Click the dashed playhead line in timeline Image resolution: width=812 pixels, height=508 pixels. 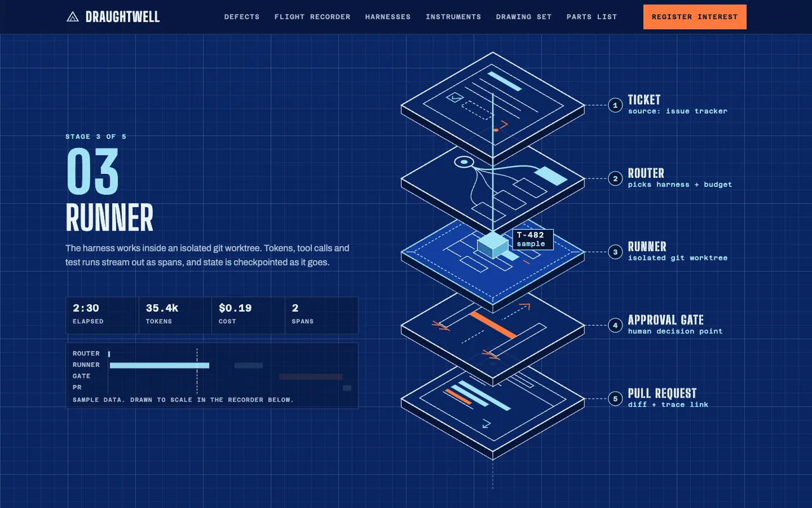tap(197, 371)
